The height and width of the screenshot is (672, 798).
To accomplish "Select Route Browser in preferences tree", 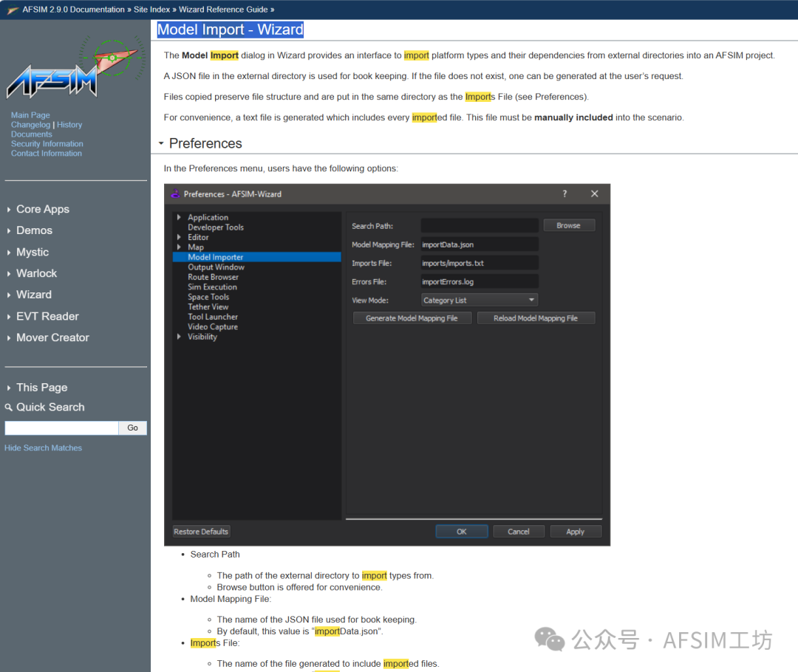I will point(213,277).
